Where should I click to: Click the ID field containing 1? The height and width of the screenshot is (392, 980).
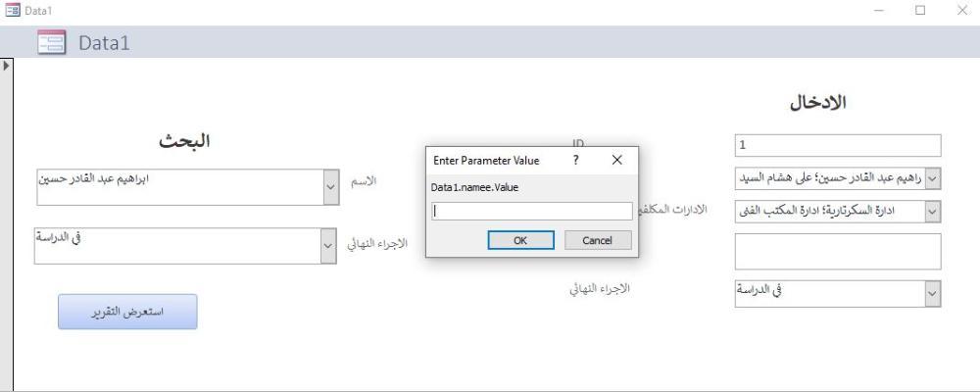pyautogui.click(x=838, y=146)
